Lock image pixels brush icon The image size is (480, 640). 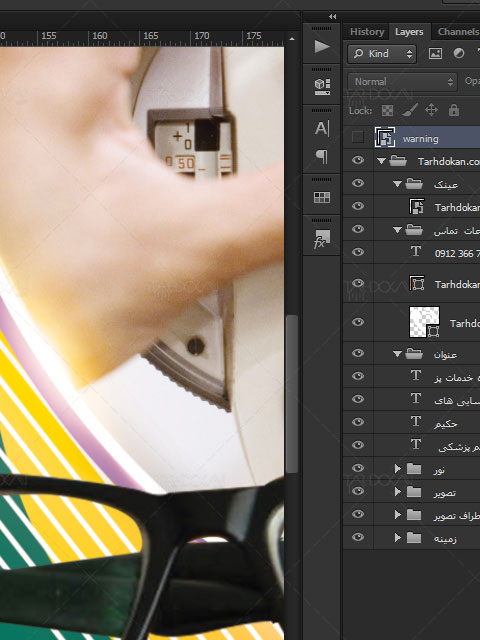[x=409, y=110]
